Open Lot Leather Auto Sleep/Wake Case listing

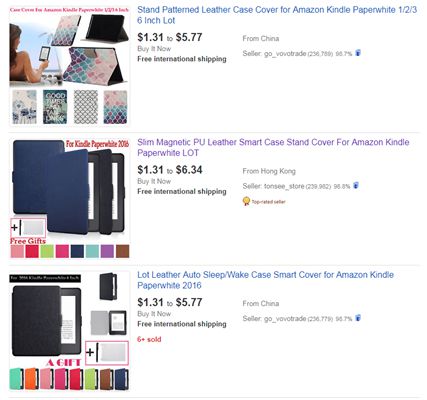point(265,280)
